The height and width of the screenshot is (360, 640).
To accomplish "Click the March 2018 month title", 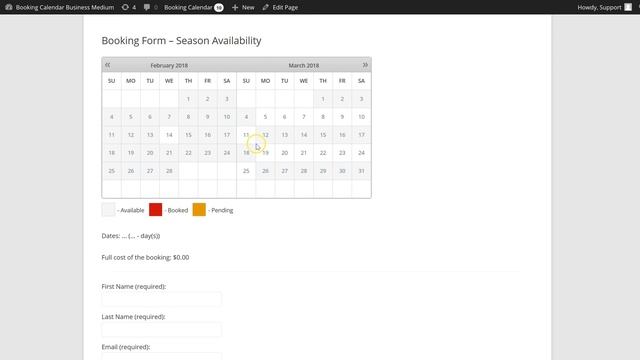I will [x=304, y=65].
